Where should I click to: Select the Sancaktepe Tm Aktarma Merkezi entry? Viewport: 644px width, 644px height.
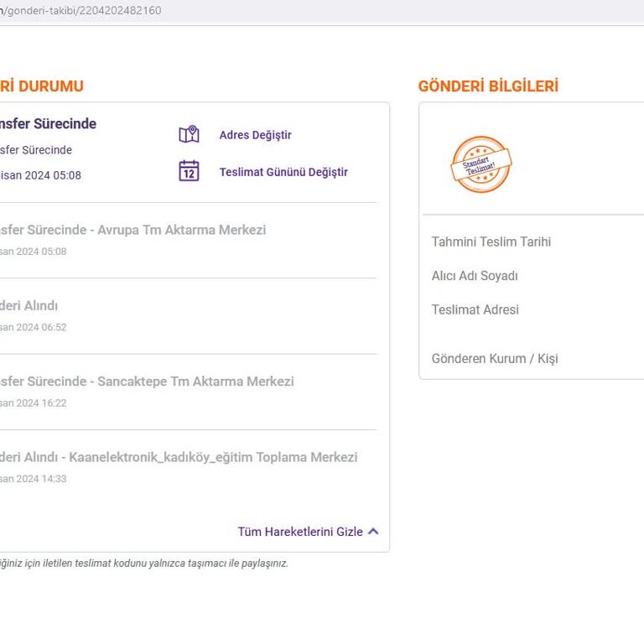(147, 382)
